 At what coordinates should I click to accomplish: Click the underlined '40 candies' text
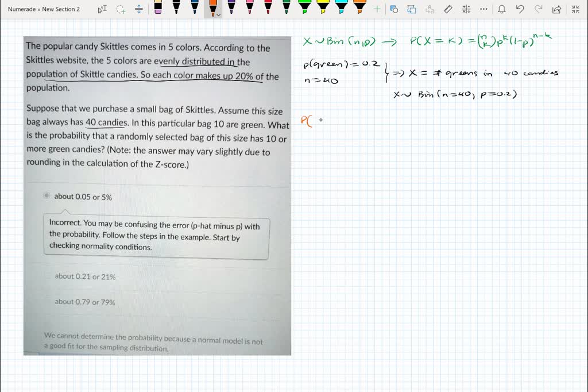pos(106,122)
